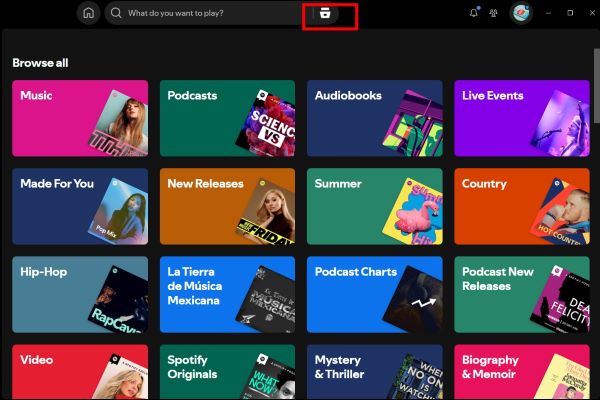The height and width of the screenshot is (400, 600).
Task: Open the Browse icon in search bar
Action: point(325,13)
